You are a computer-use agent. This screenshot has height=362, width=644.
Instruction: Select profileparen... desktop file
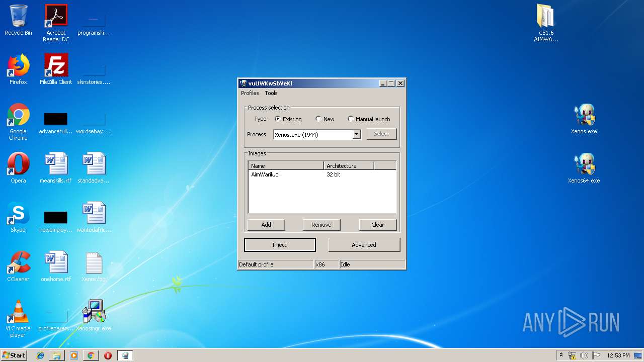56,320
